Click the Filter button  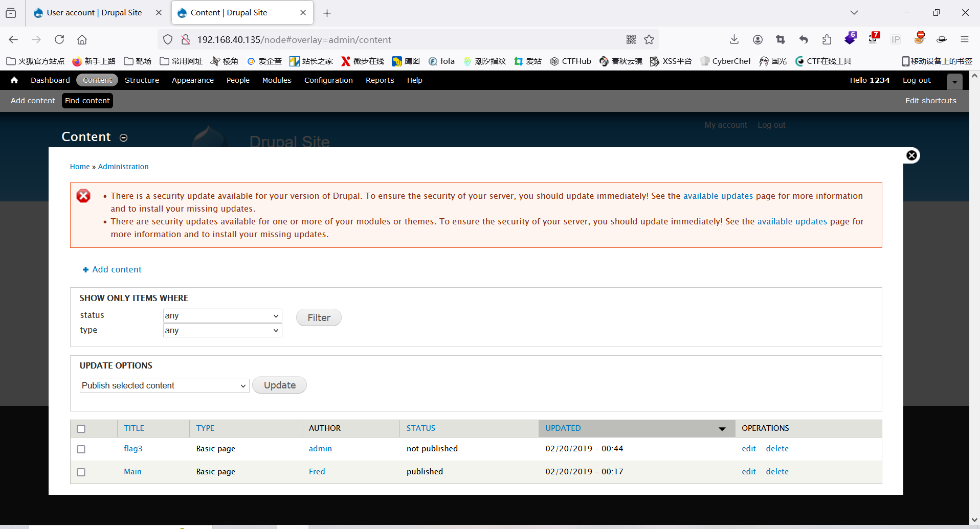click(319, 317)
